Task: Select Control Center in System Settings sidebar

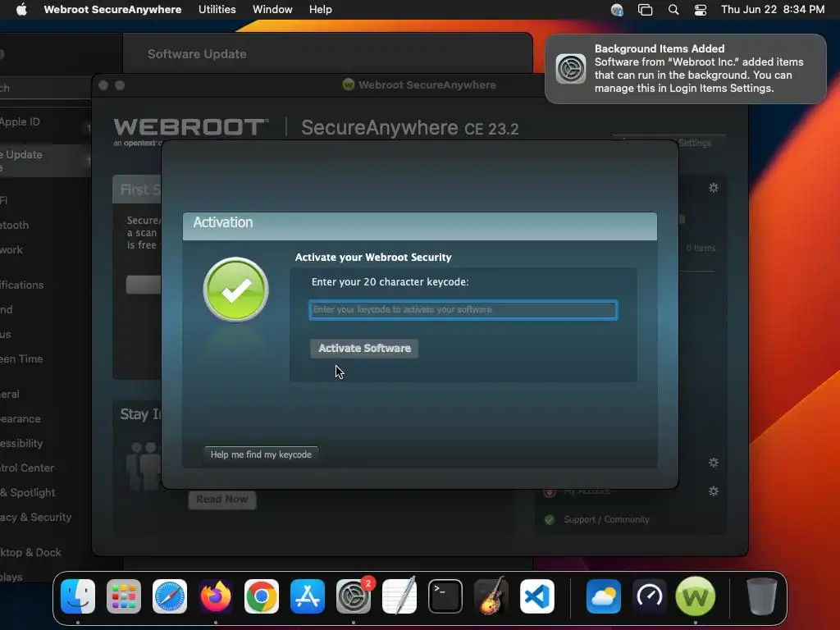Action: [x=27, y=468]
